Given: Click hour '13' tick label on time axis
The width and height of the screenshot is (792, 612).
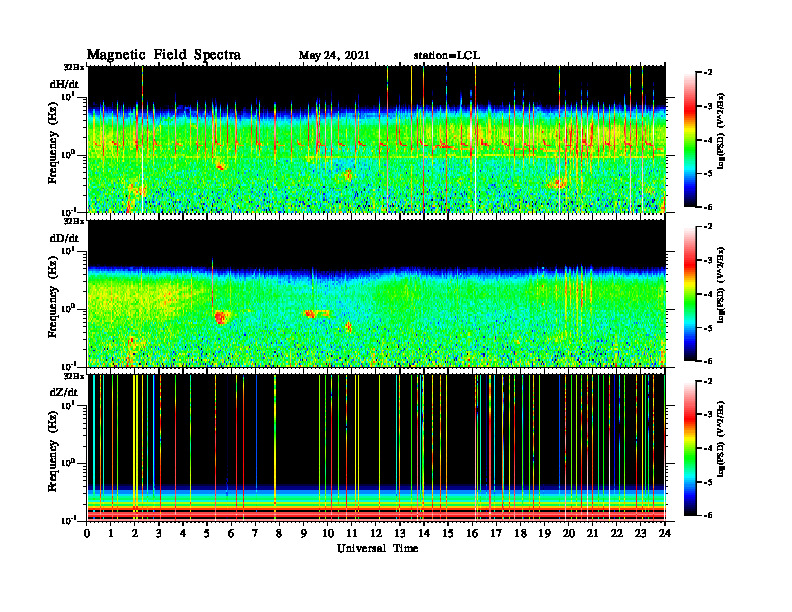Looking at the screenshot, I should (400, 533).
